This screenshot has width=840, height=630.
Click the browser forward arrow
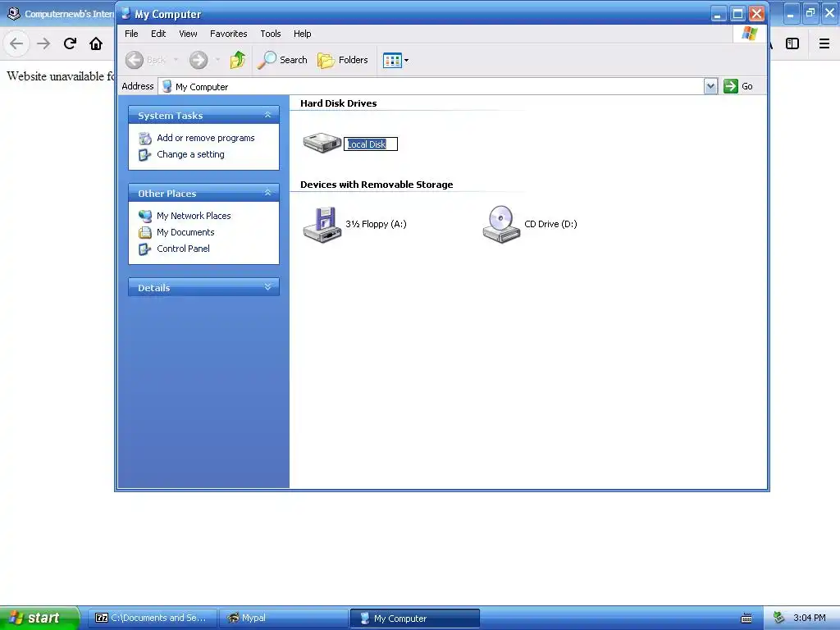coord(43,43)
